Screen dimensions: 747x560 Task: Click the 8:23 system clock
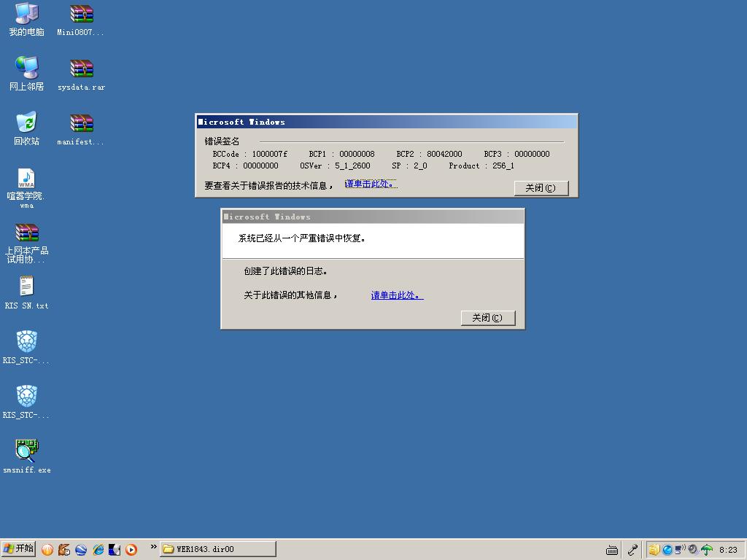pos(728,550)
